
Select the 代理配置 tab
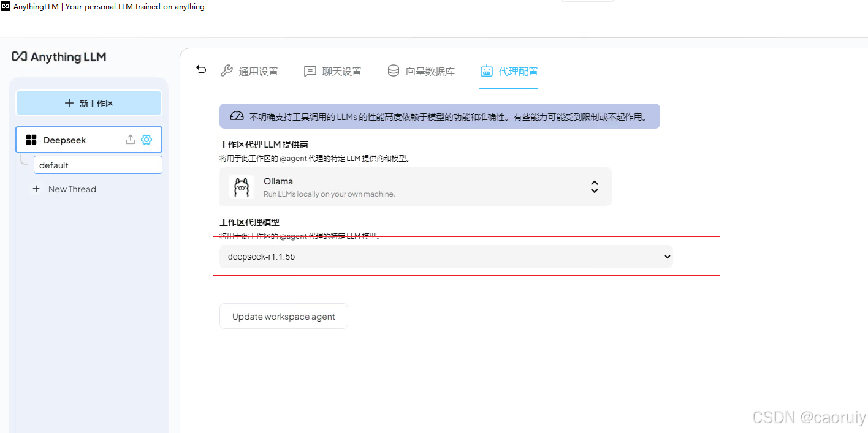tap(509, 71)
